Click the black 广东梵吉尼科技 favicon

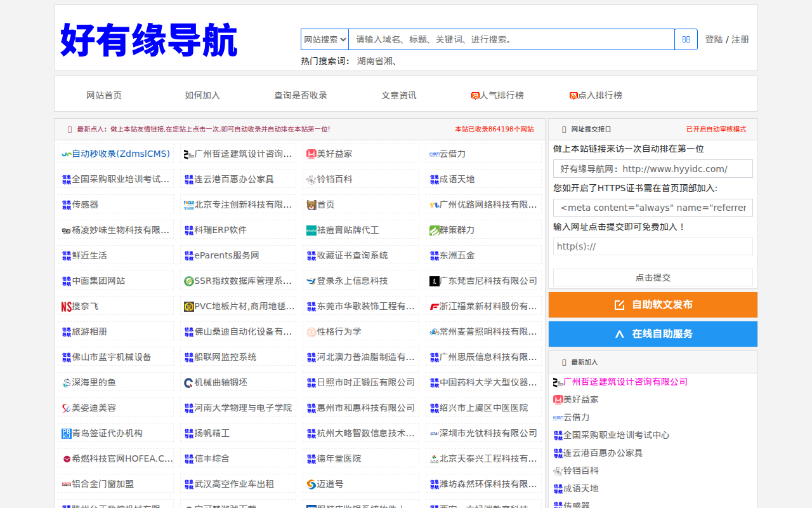click(434, 281)
